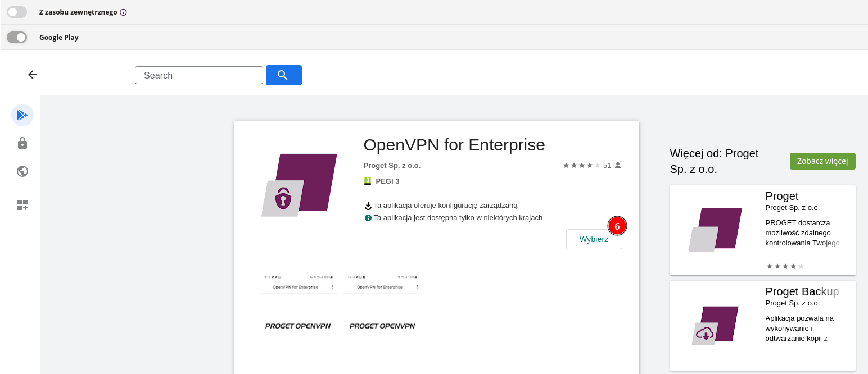
Task: Go back with the left arrow icon
Action: tap(33, 75)
